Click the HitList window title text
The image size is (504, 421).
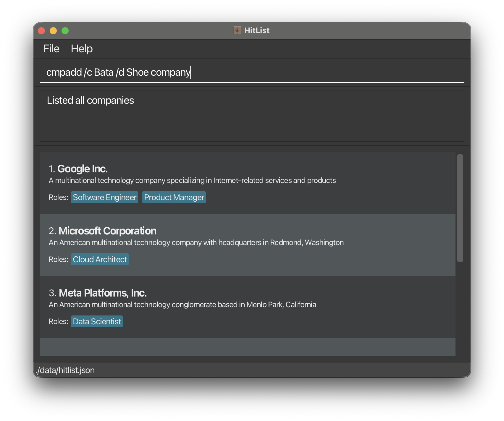coord(257,30)
